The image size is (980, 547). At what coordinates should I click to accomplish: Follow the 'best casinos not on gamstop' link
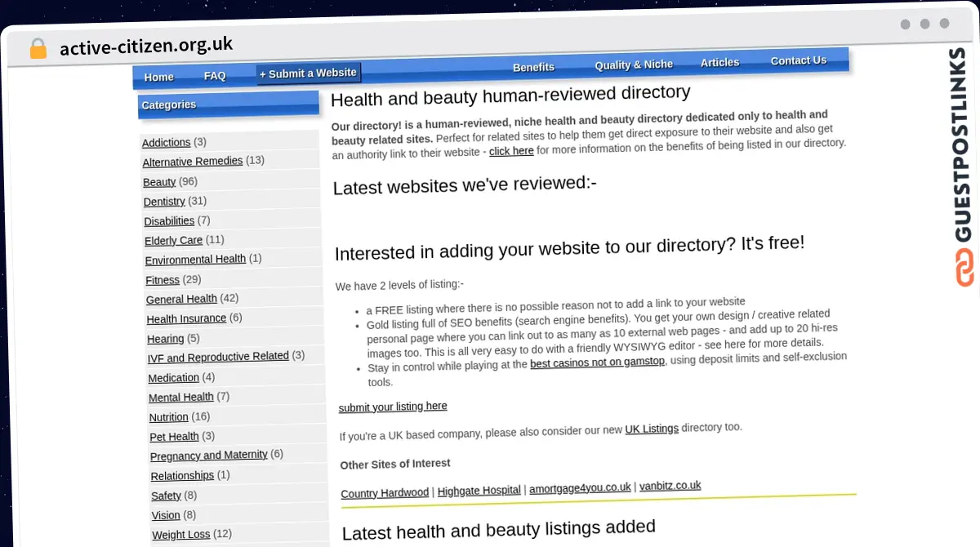point(597,362)
